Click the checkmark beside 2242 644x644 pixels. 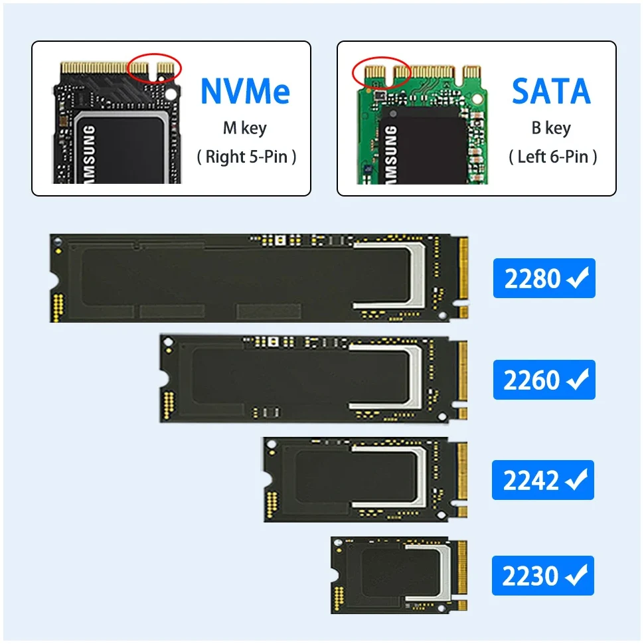pos(577,479)
